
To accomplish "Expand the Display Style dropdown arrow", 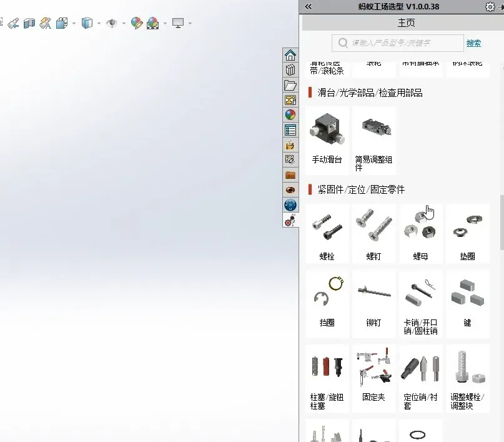I will (x=99, y=23).
